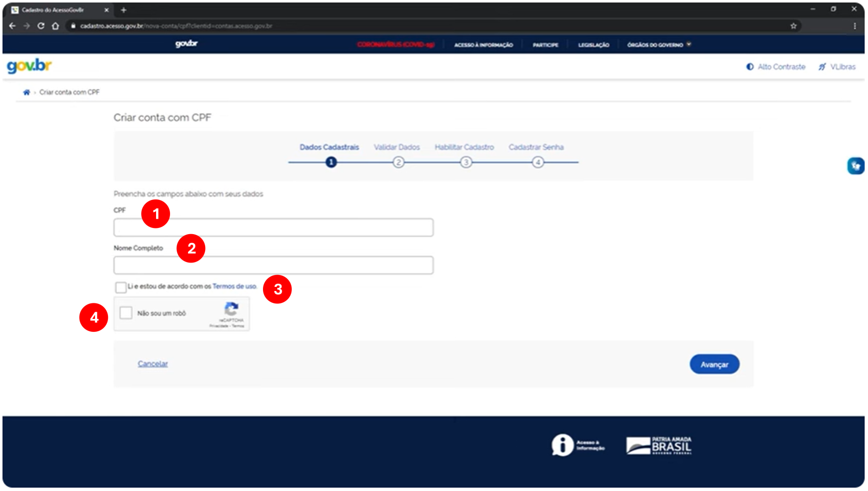Click the home icon in breadcrumb
The image size is (868, 491).
coord(26,93)
